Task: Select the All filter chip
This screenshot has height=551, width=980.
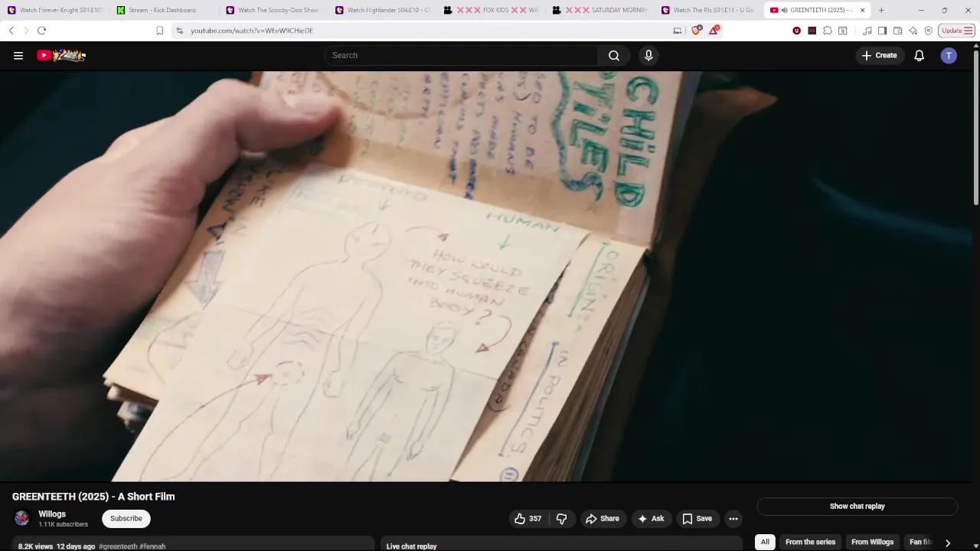Action: pos(765,542)
